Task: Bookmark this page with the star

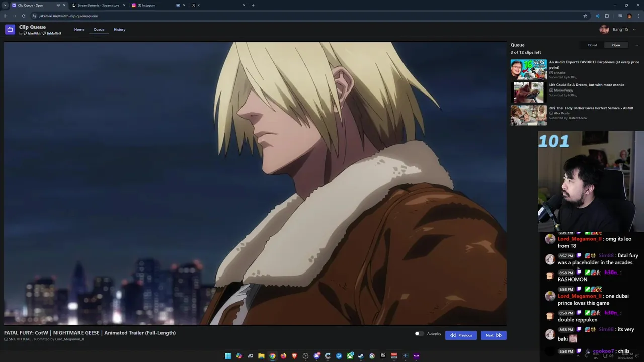Action: click(x=585, y=16)
